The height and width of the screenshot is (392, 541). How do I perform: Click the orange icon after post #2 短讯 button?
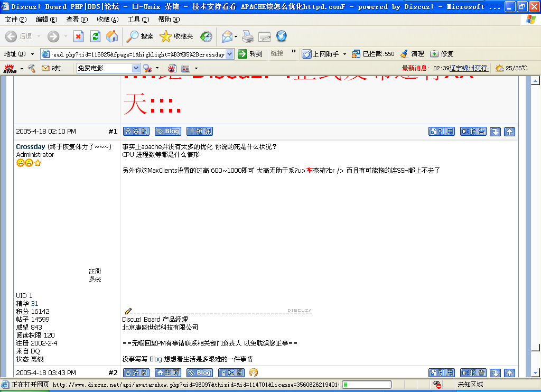254,372
